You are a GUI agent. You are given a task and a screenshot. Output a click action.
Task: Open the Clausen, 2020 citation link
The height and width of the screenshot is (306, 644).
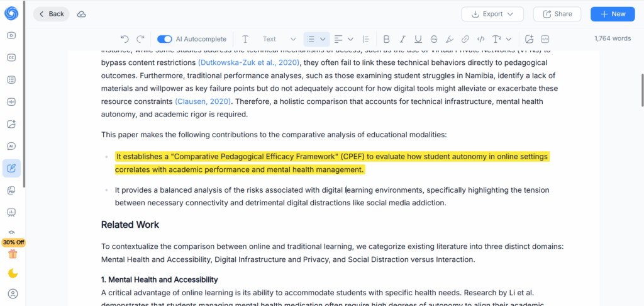click(203, 101)
